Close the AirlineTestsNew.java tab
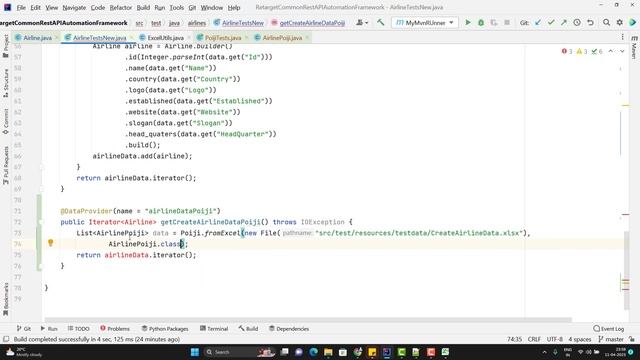This screenshot has width=640, height=360. (x=131, y=38)
